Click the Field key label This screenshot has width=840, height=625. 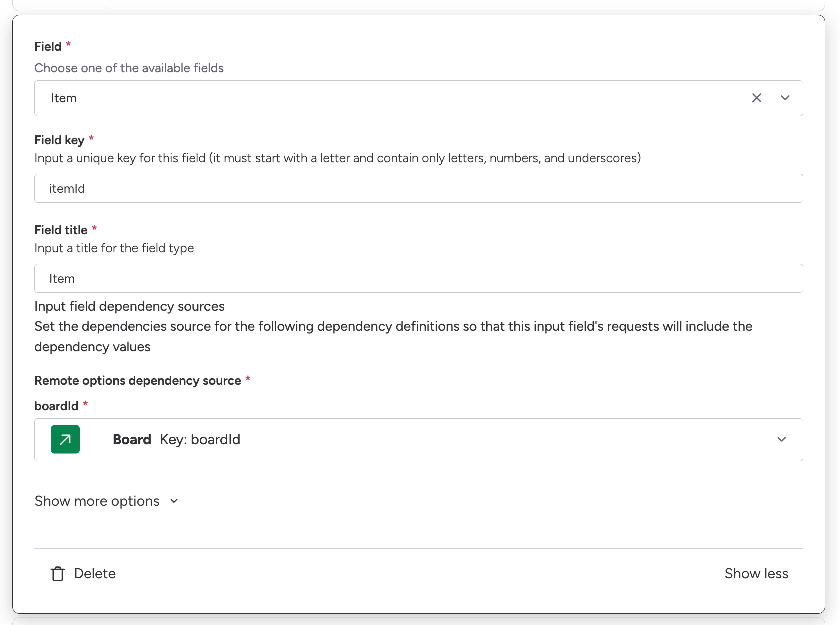59,140
